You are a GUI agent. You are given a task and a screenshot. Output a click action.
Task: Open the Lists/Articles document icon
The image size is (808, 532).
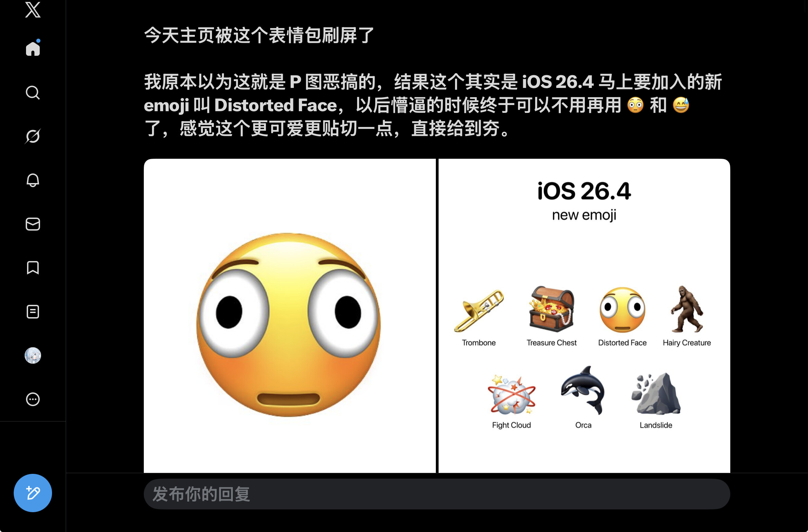(33, 312)
